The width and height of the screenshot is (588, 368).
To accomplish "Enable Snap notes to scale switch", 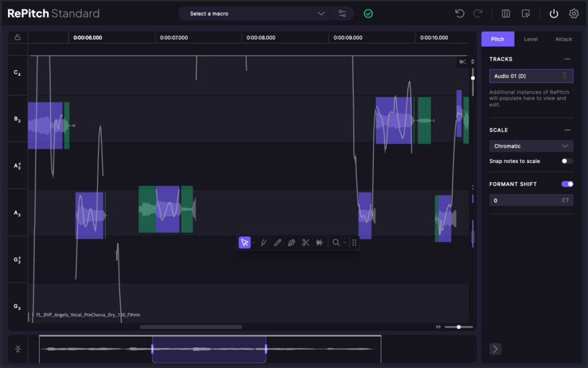I will tap(567, 161).
